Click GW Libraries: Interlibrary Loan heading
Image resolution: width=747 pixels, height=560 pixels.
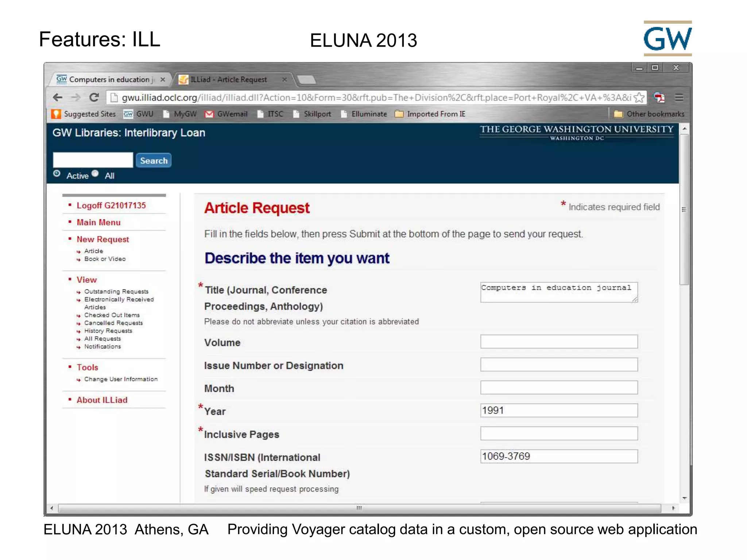tap(129, 133)
